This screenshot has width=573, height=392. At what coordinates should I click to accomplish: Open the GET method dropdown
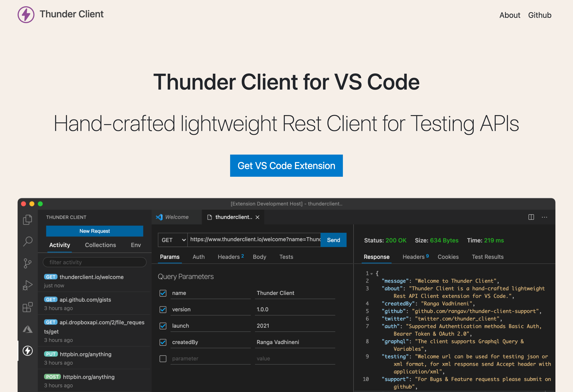coord(173,240)
